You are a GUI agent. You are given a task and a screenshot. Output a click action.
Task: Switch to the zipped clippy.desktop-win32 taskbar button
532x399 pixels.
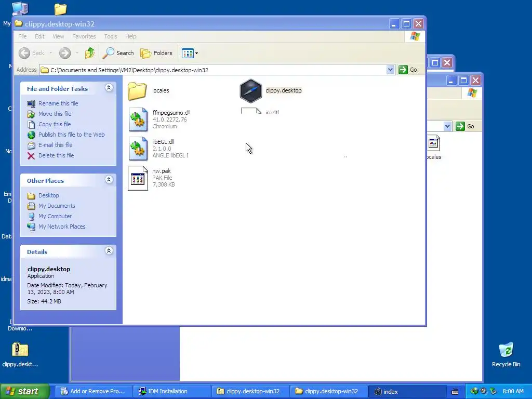[x=250, y=391]
